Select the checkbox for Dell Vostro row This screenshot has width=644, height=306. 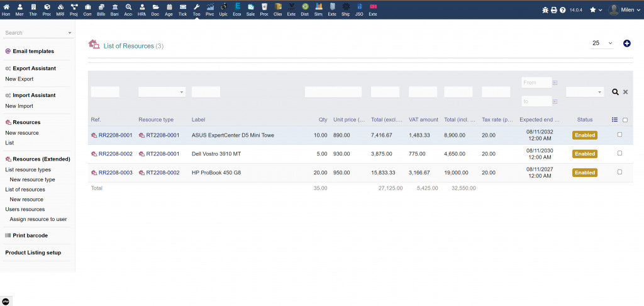tap(620, 154)
